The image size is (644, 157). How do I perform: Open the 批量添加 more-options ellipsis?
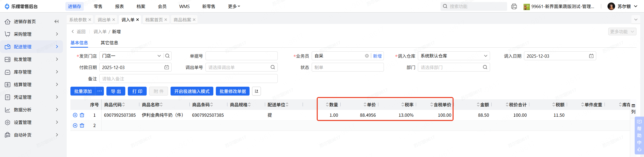coord(100,91)
